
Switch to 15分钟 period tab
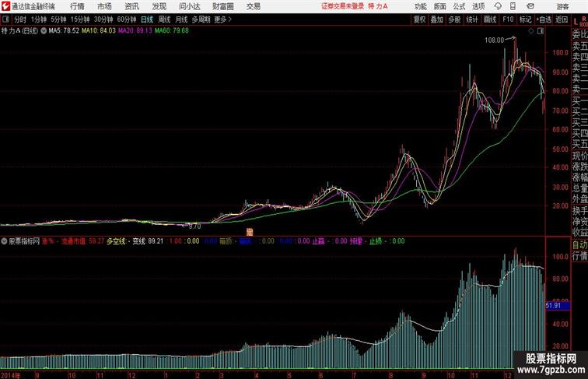tap(80, 19)
